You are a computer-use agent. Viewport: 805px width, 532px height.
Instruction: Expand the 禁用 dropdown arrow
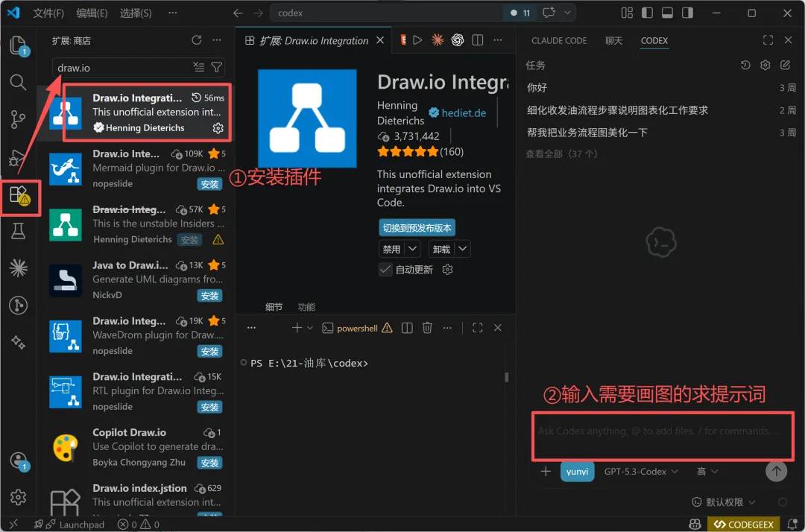[412, 249]
